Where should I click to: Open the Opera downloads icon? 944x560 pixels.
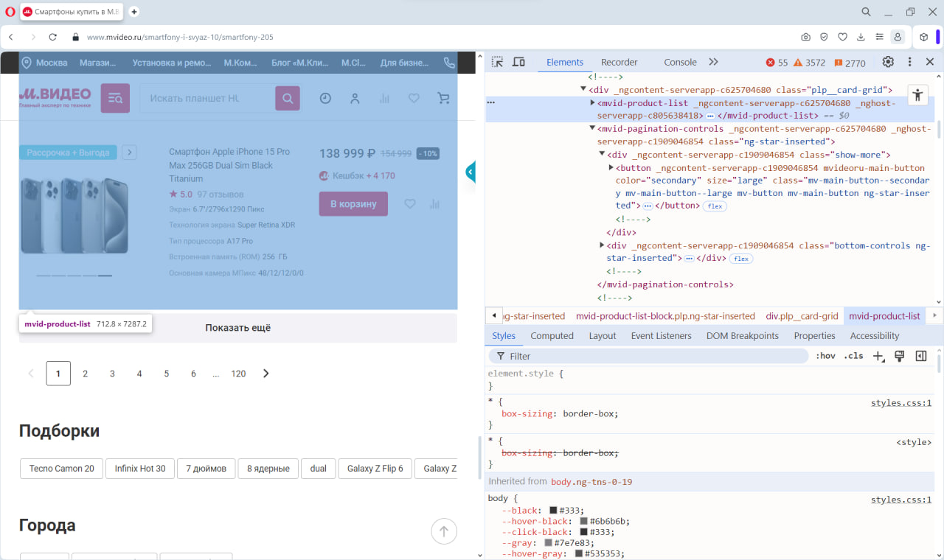[861, 37]
